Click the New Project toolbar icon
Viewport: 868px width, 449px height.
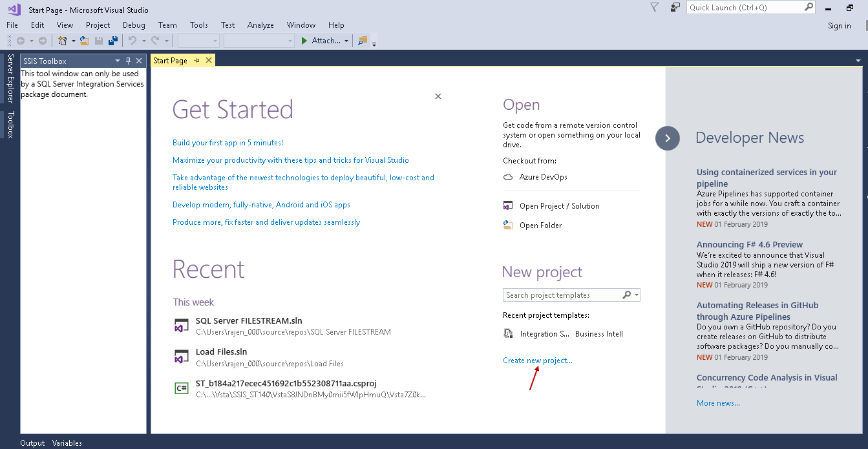63,41
